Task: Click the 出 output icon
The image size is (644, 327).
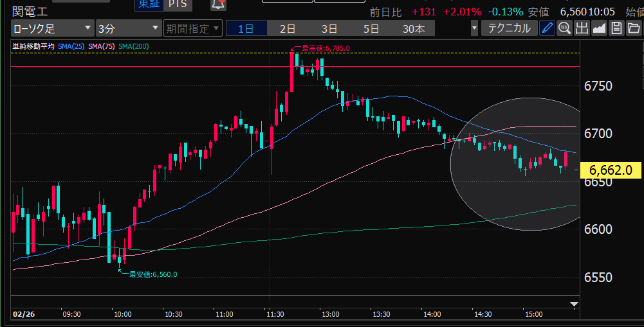Action: 582,28
